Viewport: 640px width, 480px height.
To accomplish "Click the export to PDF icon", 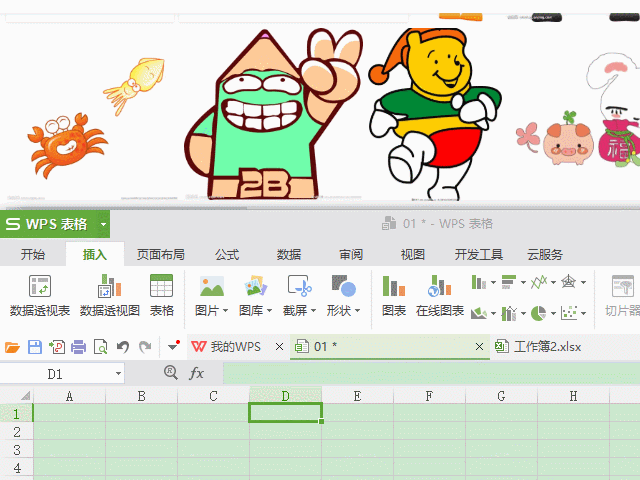I will pos(57,347).
